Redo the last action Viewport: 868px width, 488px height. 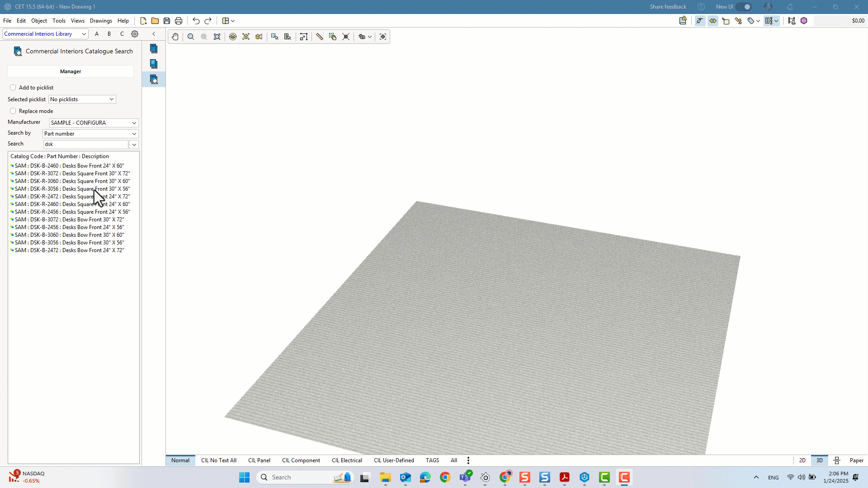click(208, 21)
